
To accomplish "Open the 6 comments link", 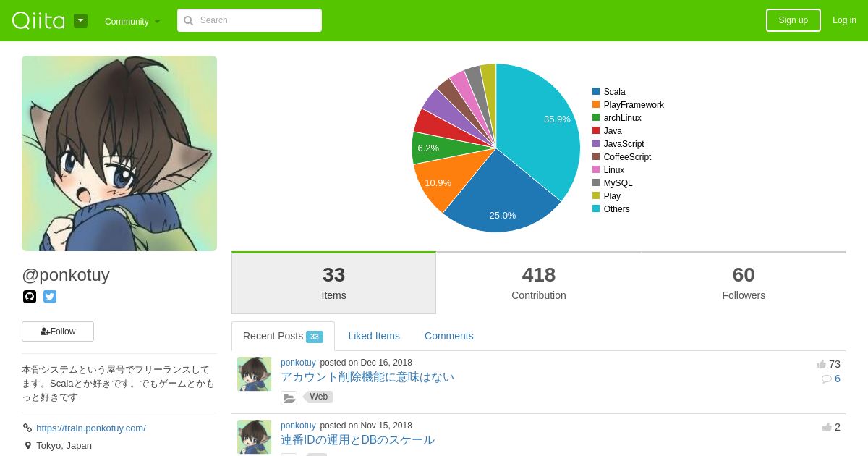I will pos(831,379).
